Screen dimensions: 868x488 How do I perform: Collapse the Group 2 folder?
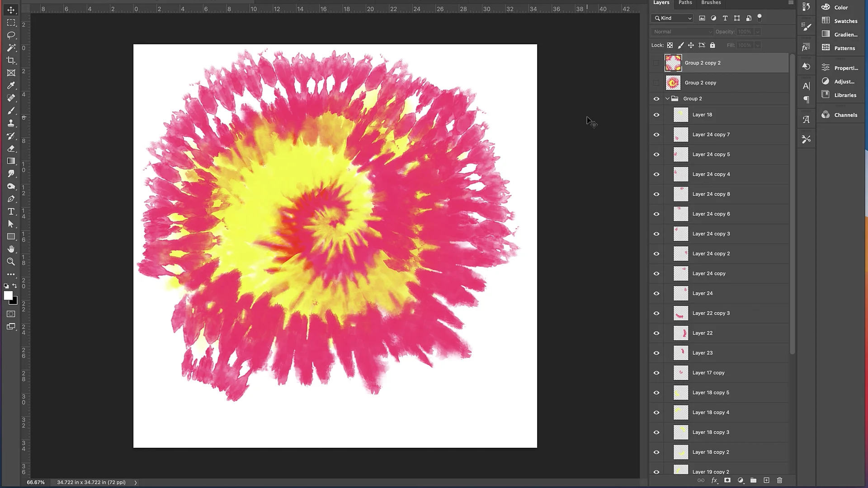(667, 99)
